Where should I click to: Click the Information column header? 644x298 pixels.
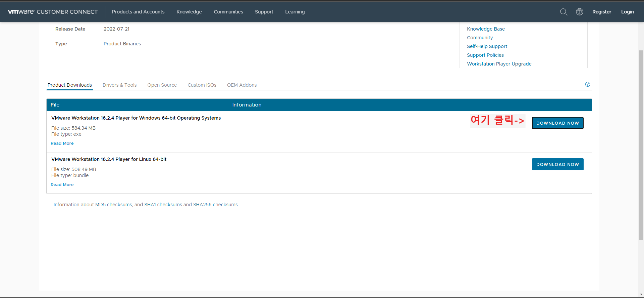coord(247,105)
